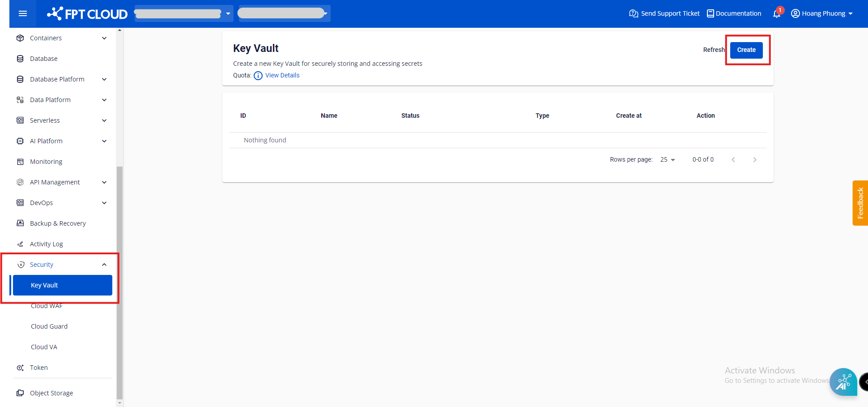
Task: Click the Security shield icon
Action: (21, 264)
